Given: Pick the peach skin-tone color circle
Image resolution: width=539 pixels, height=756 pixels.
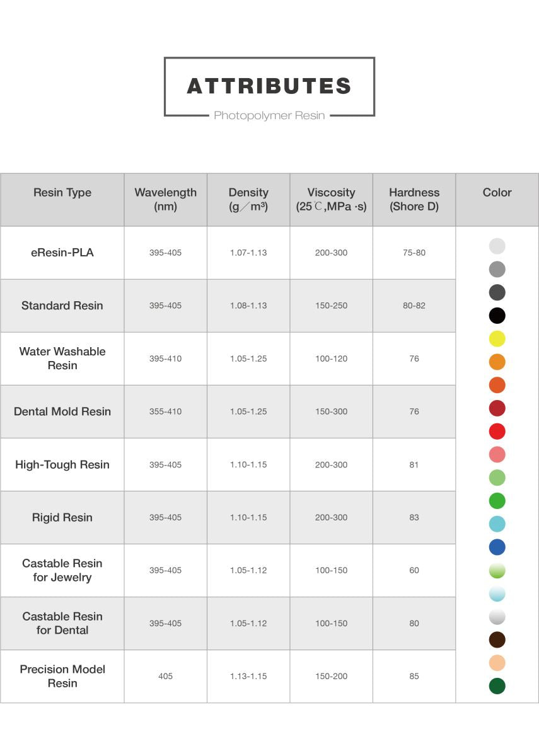Looking at the screenshot, I should (x=497, y=663).
